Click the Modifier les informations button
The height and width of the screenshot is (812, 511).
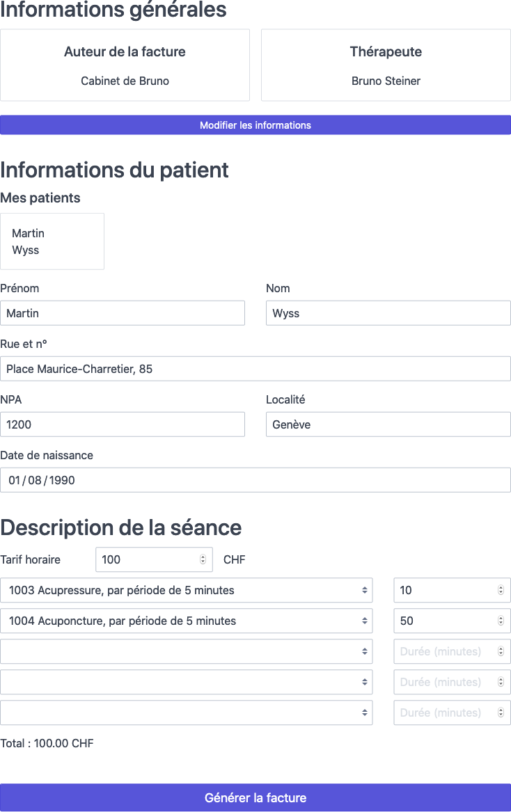(x=255, y=125)
